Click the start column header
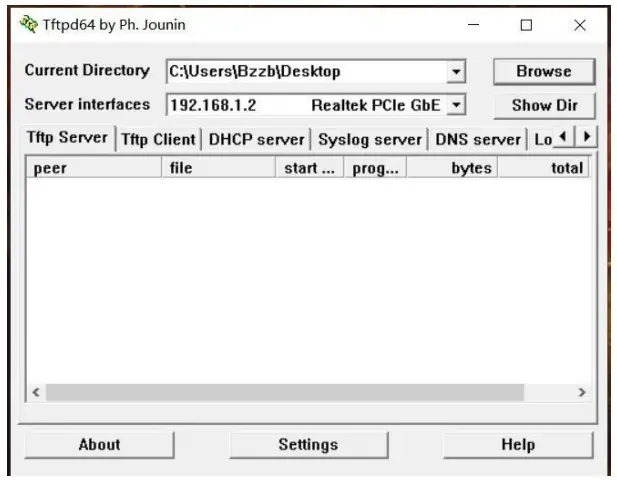The width and height of the screenshot is (617, 480). tap(309, 168)
